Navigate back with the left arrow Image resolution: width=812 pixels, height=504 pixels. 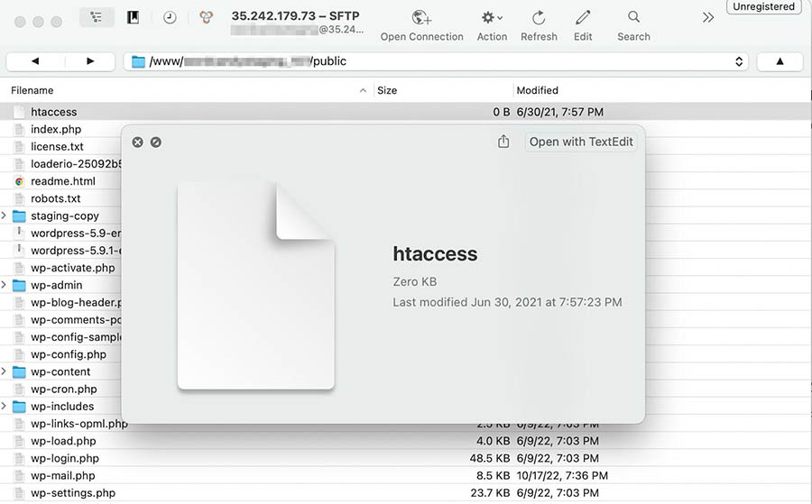(x=35, y=61)
